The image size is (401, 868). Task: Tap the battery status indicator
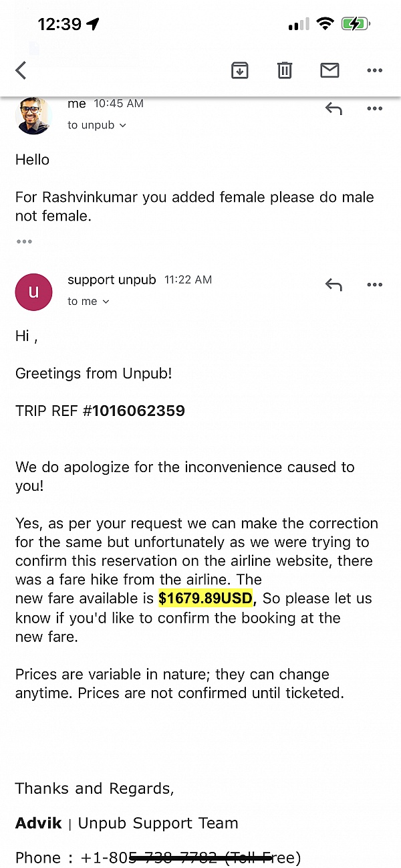click(x=356, y=24)
